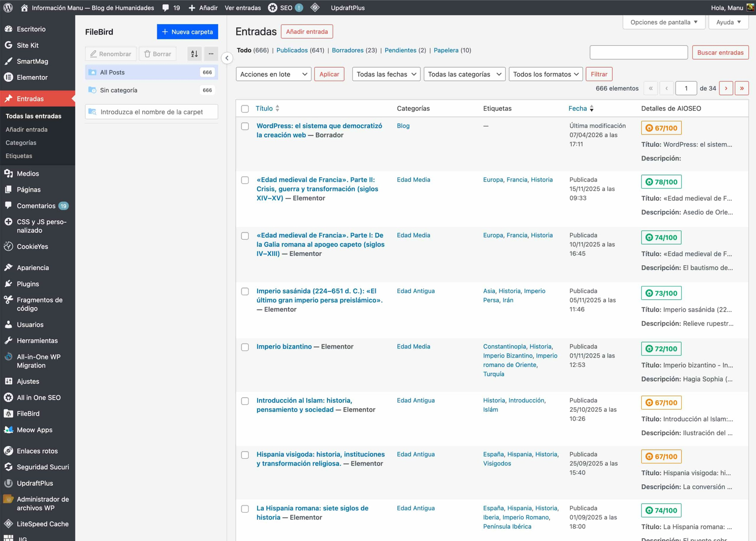This screenshot has height=541, width=756.
Task: Check the select-all posts checkbox
Action: [x=245, y=109]
